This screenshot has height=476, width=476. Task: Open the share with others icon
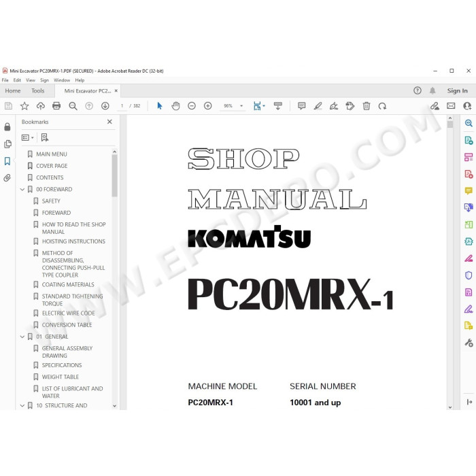467,106
